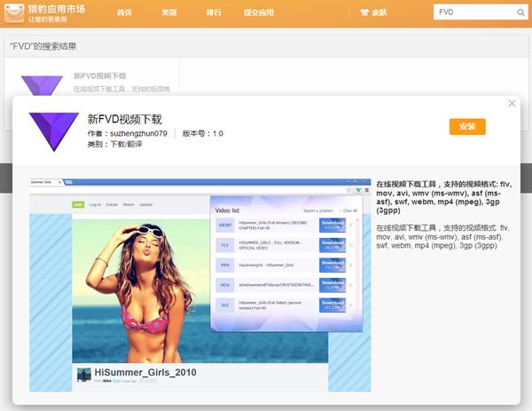Click the Download button on the AVI row
This screenshot has width=532, height=411.
click(332, 305)
